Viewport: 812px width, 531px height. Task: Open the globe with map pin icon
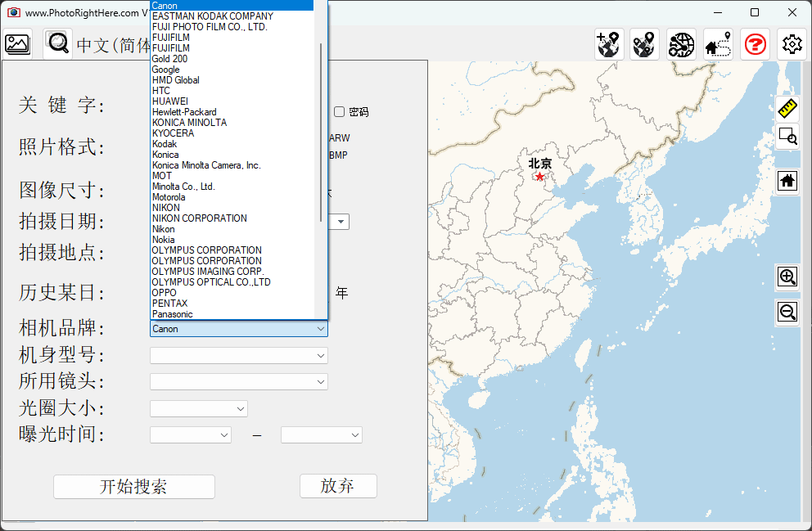point(645,44)
